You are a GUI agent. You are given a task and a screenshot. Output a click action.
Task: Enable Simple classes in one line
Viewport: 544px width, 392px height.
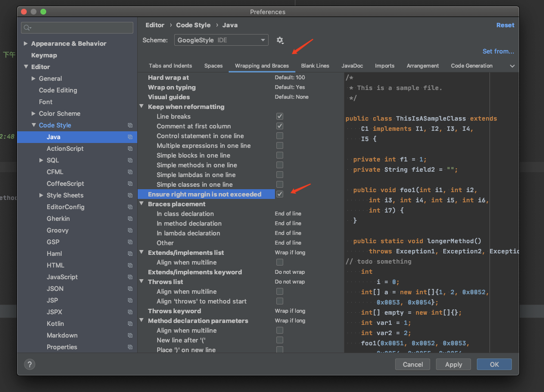click(280, 184)
